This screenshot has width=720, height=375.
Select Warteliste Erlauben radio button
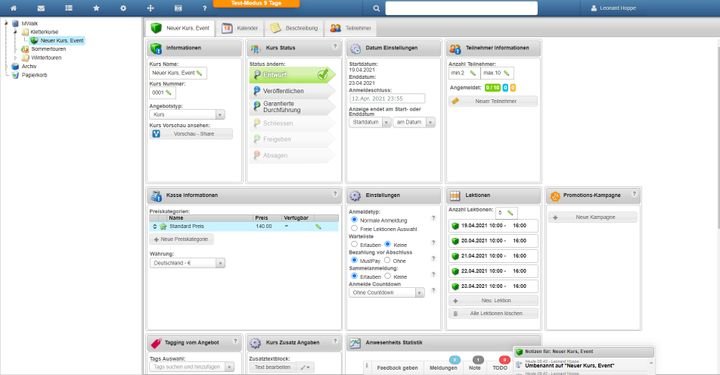(x=354, y=244)
